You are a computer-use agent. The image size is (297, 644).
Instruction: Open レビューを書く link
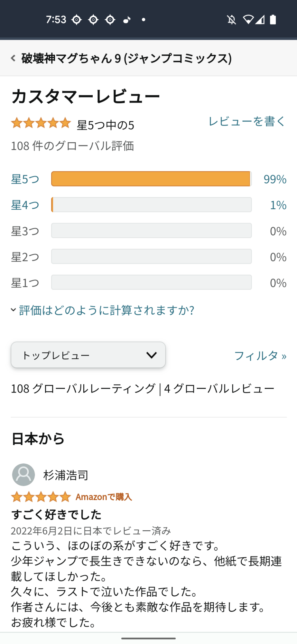click(x=247, y=121)
